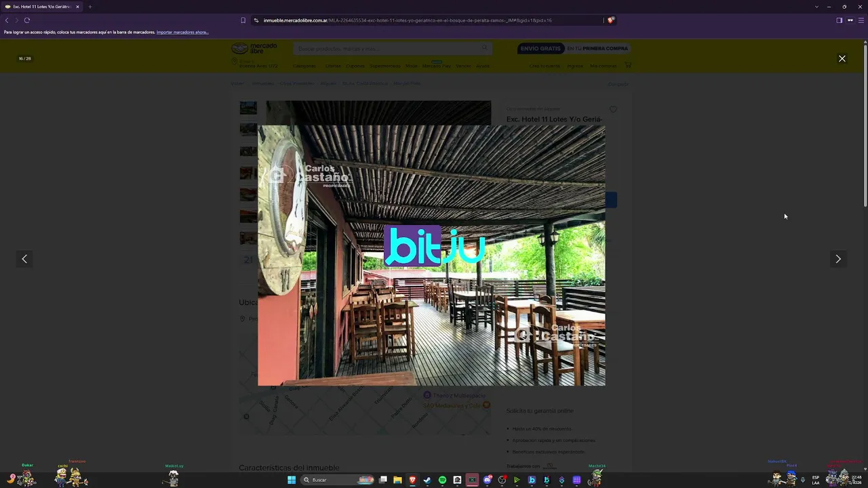Go to the previous gallery photo
The width and height of the screenshot is (868, 488).
24,259
